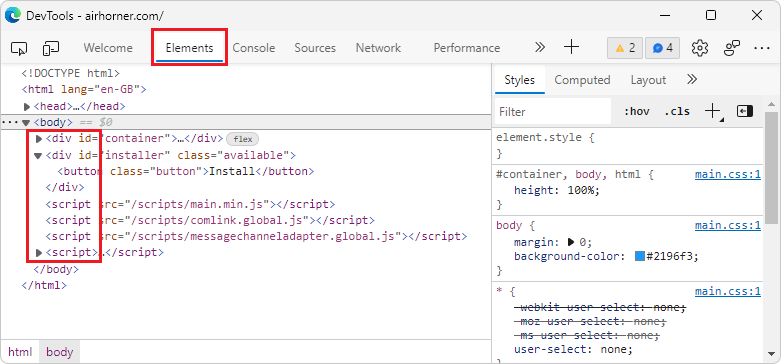Switch to the Console tab
781x364 pixels.
pyautogui.click(x=254, y=48)
